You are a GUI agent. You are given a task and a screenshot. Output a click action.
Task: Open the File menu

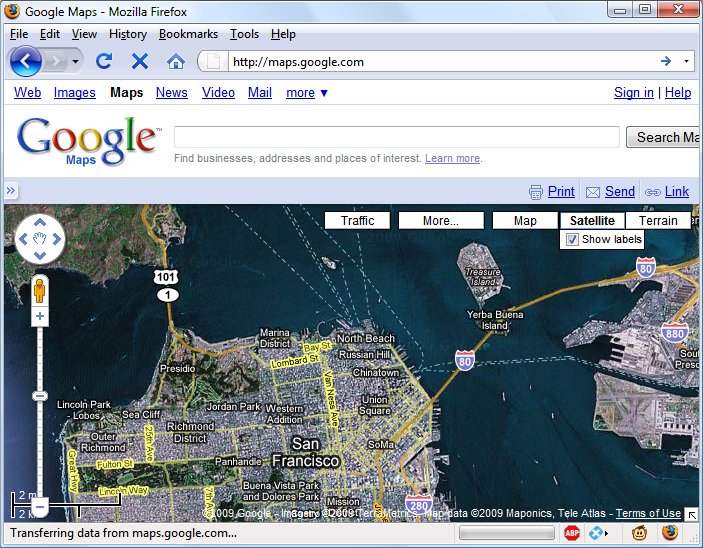tap(19, 34)
